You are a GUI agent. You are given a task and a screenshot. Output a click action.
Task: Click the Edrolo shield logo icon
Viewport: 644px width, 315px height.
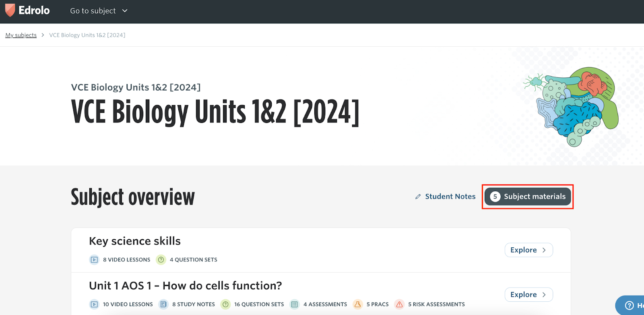click(10, 10)
